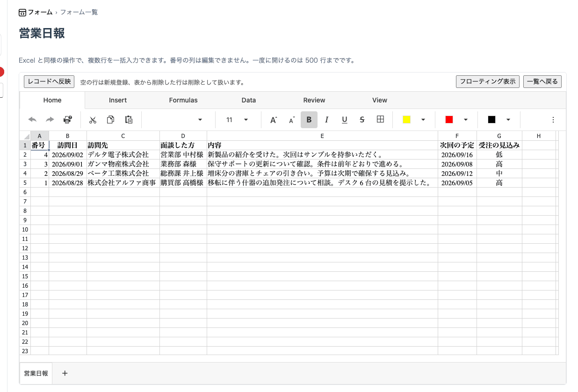Viewport: 578px width, 392px height.
Task: Click the 面談した方 header cell
Action: point(183,145)
